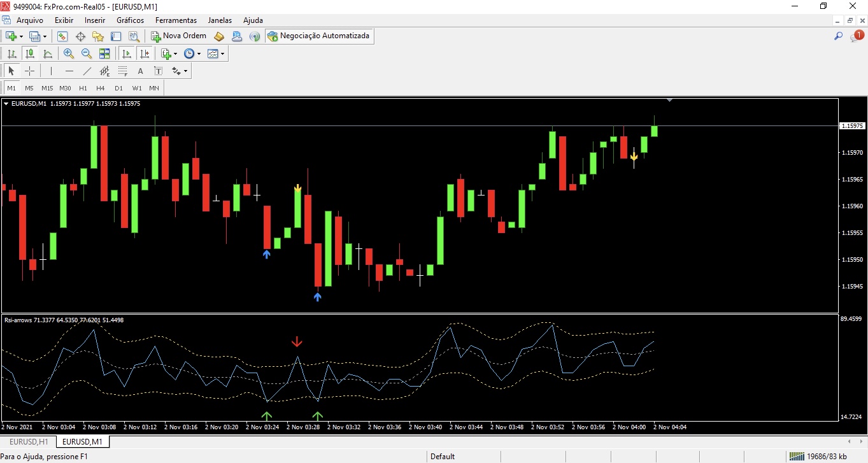This screenshot has height=463, width=868.
Task: Open a new chart window
Action: point(11,36)
